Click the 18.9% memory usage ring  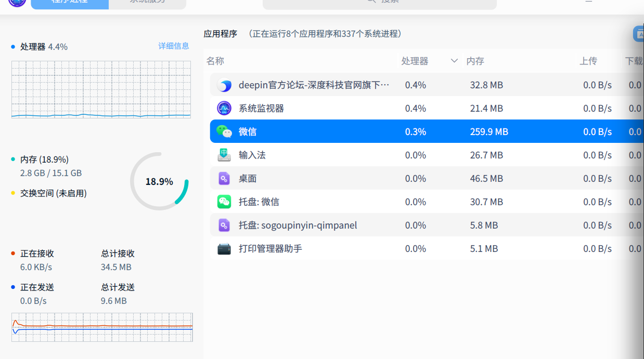pos(159,181)
